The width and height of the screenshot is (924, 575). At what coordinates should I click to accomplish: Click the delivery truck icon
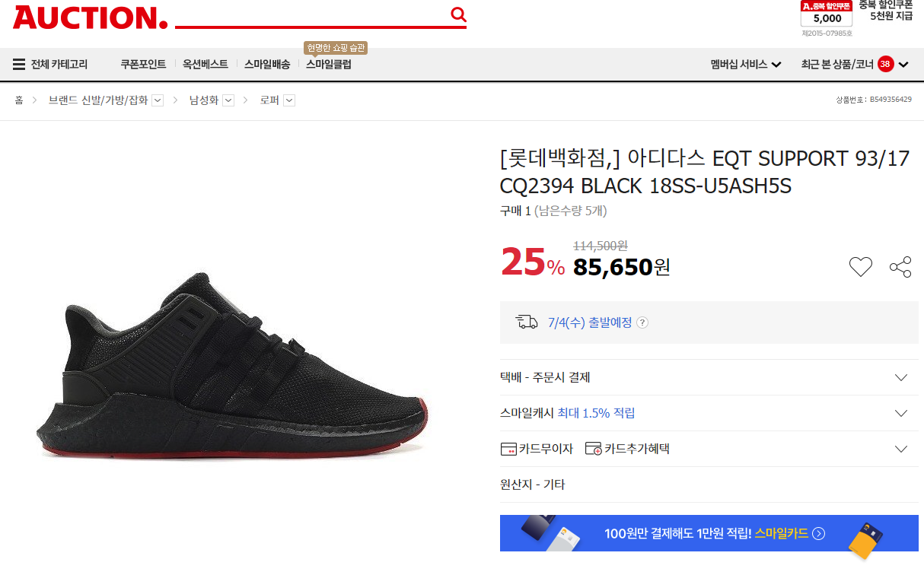pos(527,322)
